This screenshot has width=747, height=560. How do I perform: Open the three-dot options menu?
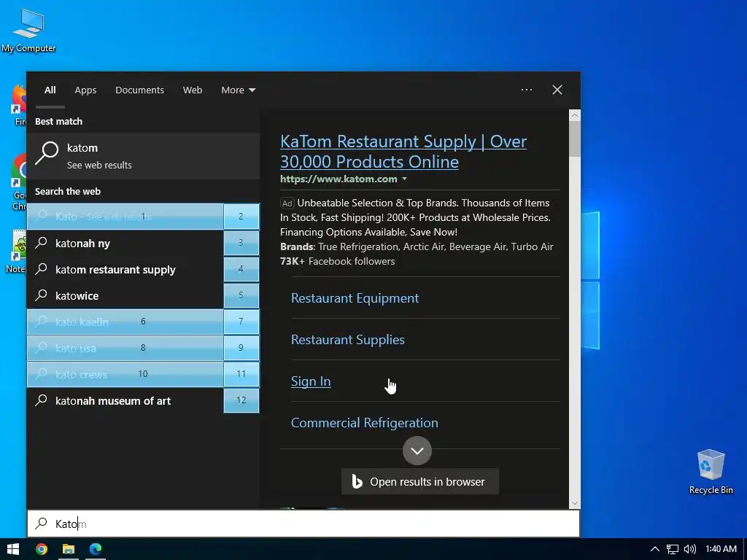click(527, 90)
